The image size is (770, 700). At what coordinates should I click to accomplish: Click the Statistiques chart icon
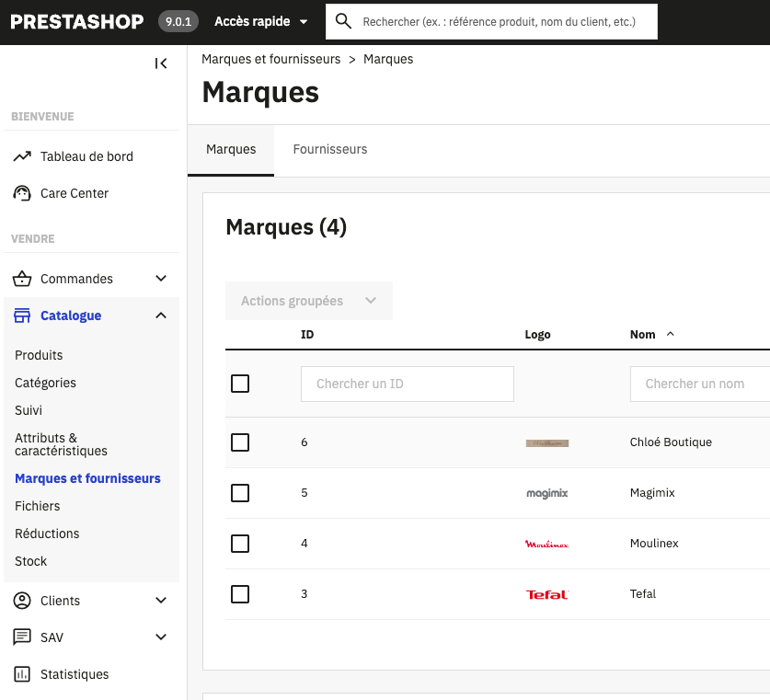click(22, 674)
